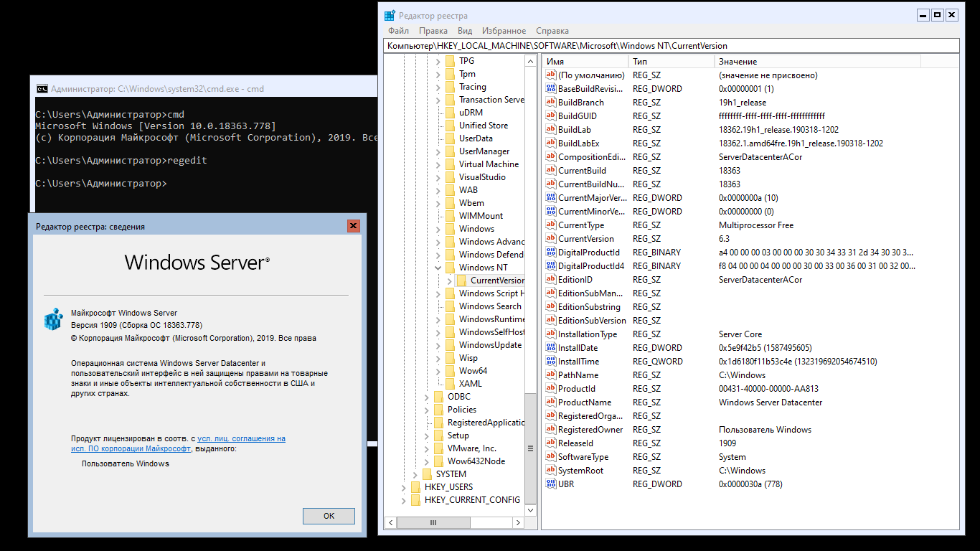Select the VisualStudio key folder icon
Image resolution: width=980 pixels, height=551 pixels.
tap(450, 177)
